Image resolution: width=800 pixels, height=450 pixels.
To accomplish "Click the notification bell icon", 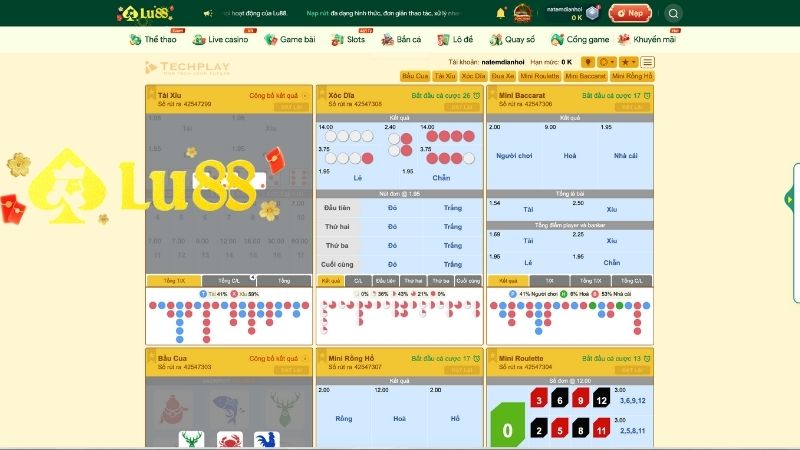I will coord(501,13).
